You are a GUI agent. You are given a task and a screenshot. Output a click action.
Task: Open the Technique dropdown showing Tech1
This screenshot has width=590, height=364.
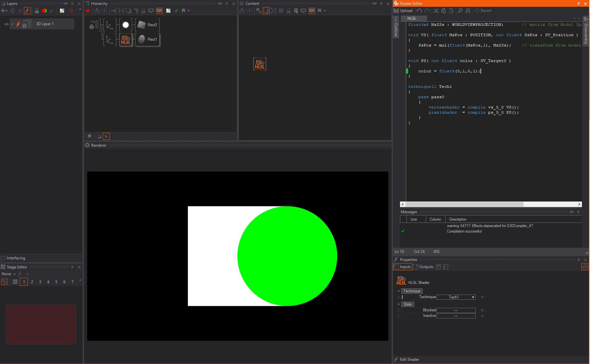pos(456,297)
